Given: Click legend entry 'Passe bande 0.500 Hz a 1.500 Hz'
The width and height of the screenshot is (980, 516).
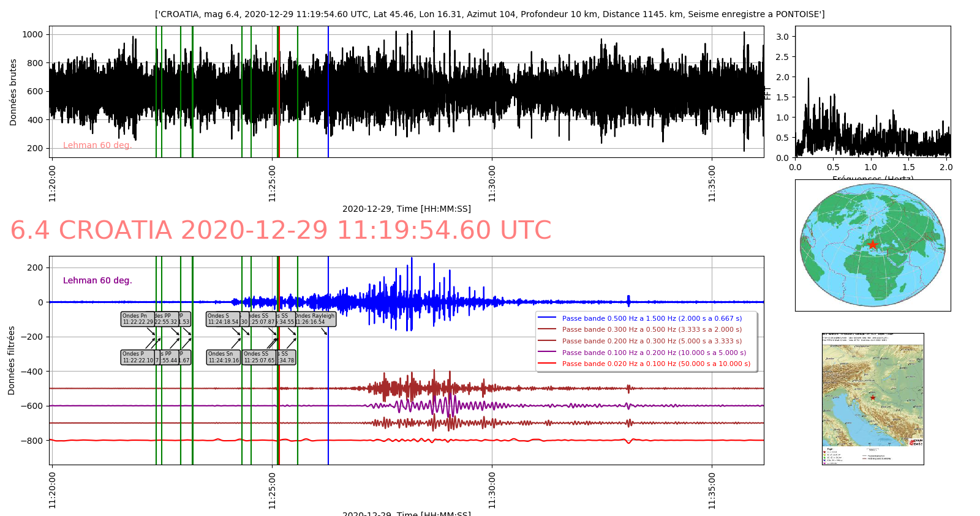Looking at the screenshot, I should [x=652, y=318].
